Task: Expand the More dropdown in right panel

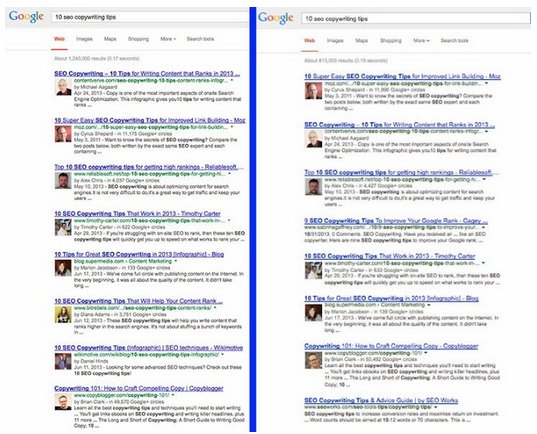Action: [x=421, y=40]
